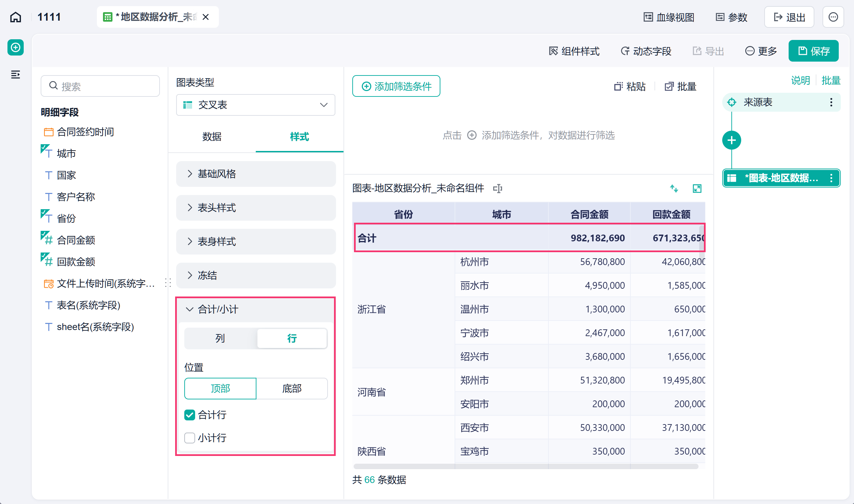
Task: Focus the 搜索 field search box
Action: click(100, 86)
